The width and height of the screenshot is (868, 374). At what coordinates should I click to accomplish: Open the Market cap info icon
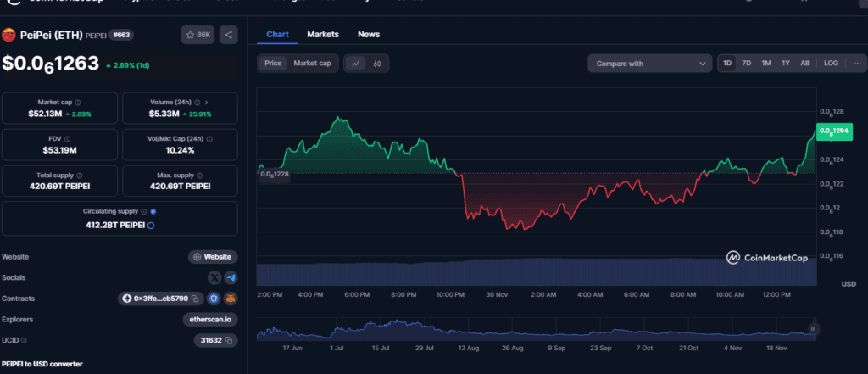77,103
